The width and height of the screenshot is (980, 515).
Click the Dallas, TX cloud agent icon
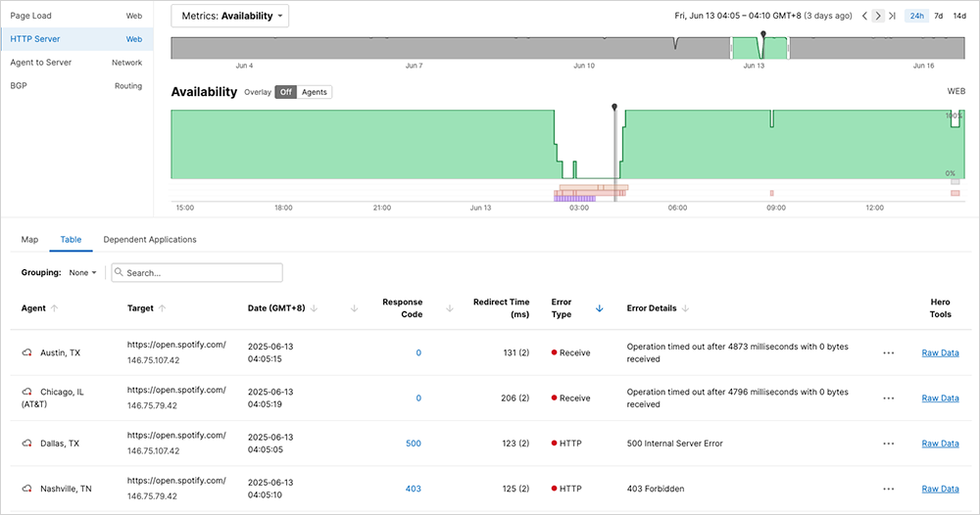pos(27,444)
